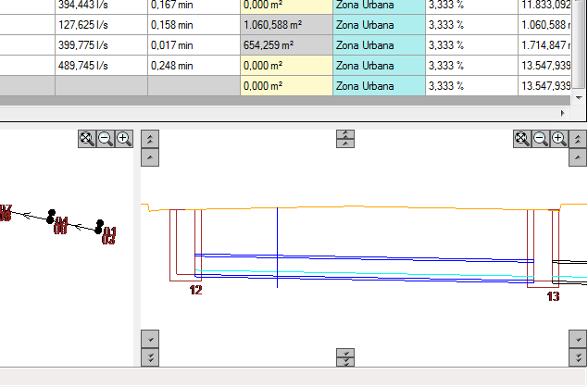The image size is (588, 387).
Task: Click Zona Urbana in the 489,745 l/s row
Action: 379,66
